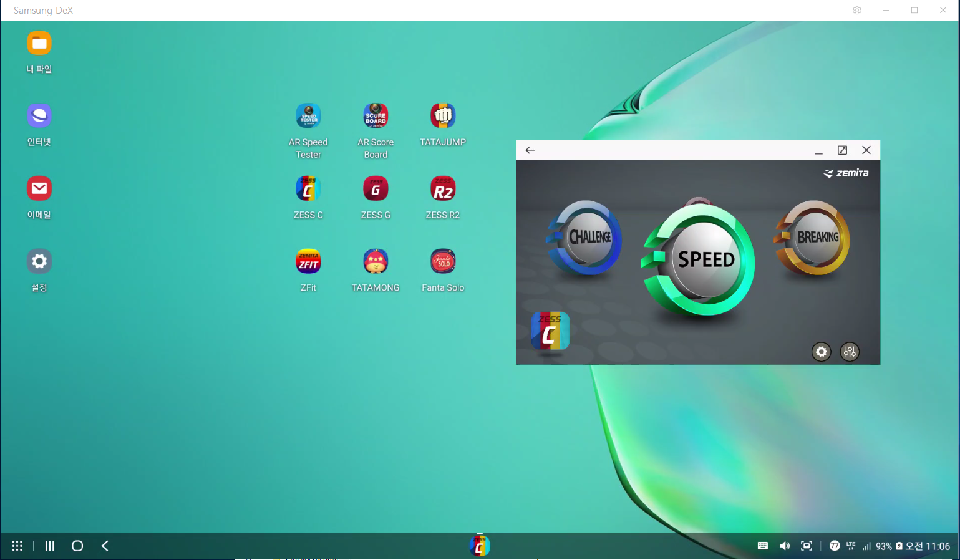The width and height of the screenshot is (960, 560).
Task: Open the ZESS C desktop icon
Action: click(x=308, y=188)
